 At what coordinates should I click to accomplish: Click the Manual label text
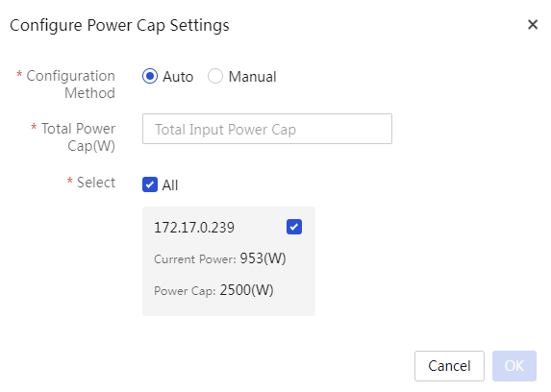click(252, 77)
